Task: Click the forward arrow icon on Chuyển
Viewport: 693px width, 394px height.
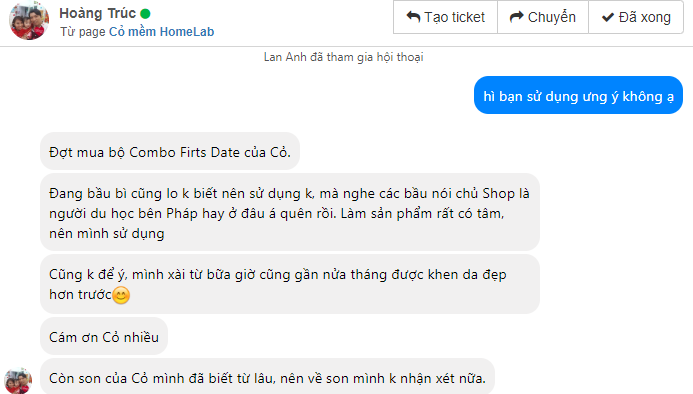Action: 516,17
